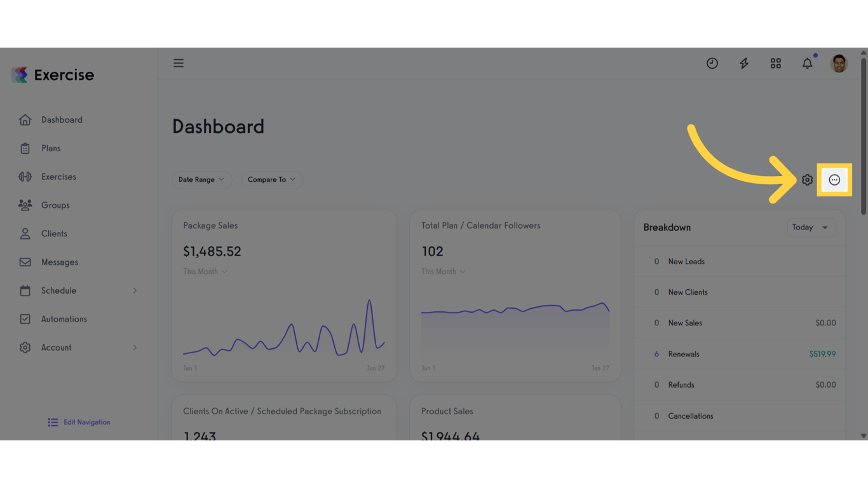Open Package Sales This Month selector
Screen dimensions: 868x488
tap(205, 271)
